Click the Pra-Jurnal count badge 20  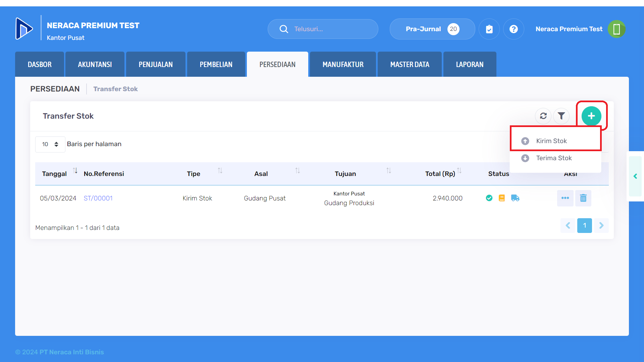[x=453, y=29]
